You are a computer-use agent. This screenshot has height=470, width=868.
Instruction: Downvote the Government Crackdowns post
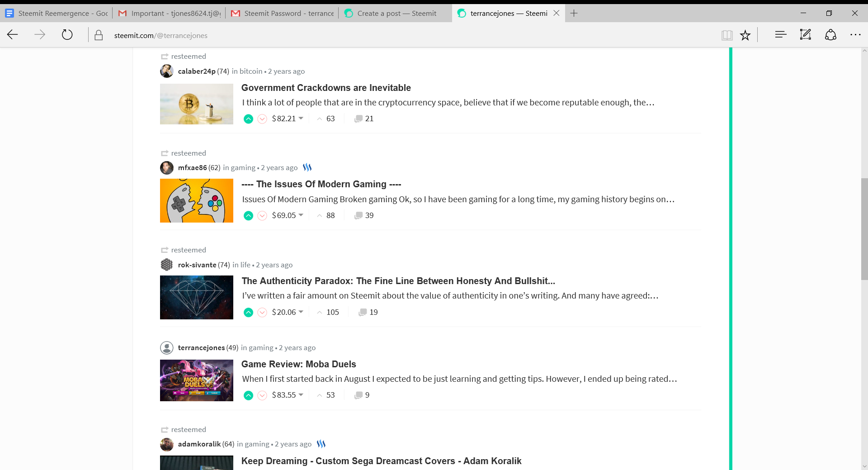coord(262,119)
